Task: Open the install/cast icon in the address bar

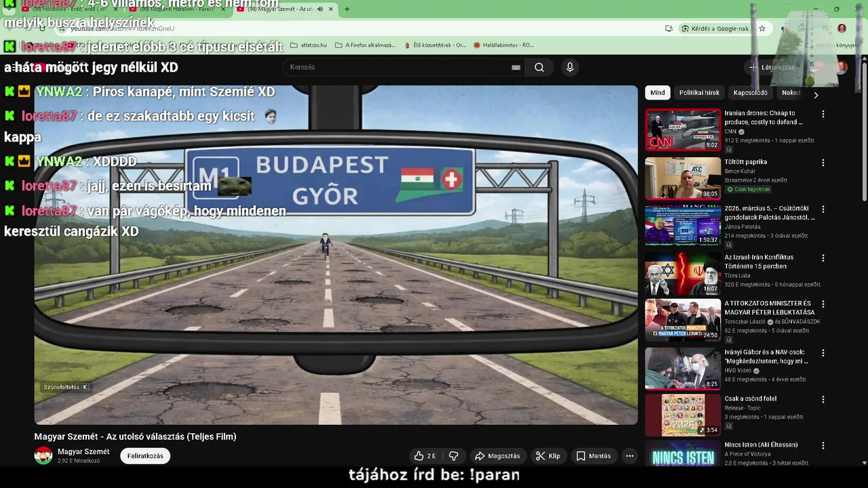Action: (669, 28)
